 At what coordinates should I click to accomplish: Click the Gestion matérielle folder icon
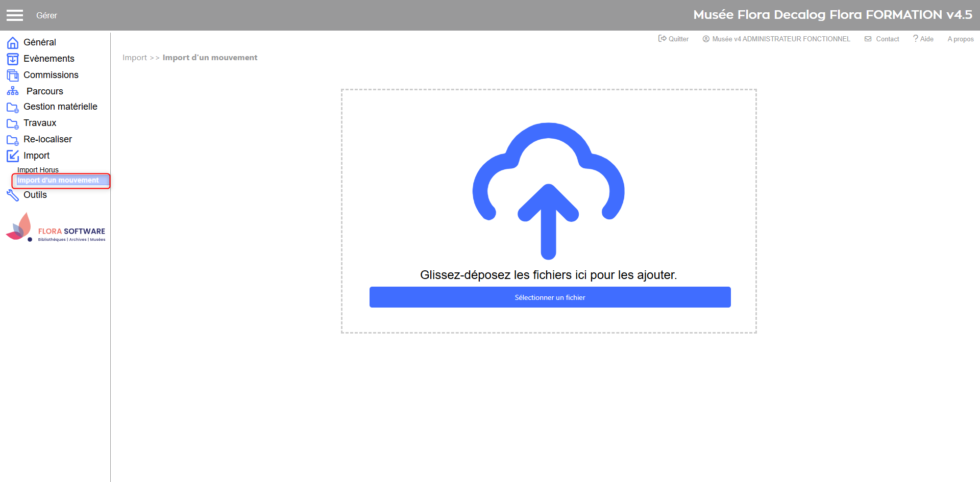pyautogui.click(x=13, y=107)
